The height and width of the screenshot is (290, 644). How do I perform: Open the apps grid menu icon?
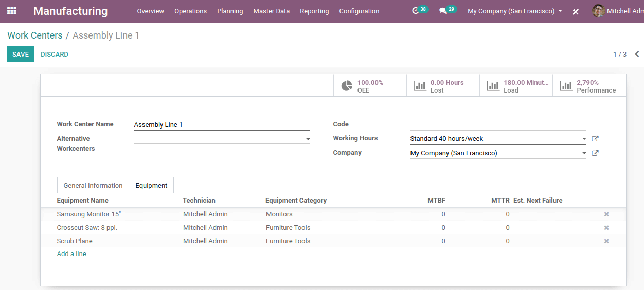click(12, 11)
